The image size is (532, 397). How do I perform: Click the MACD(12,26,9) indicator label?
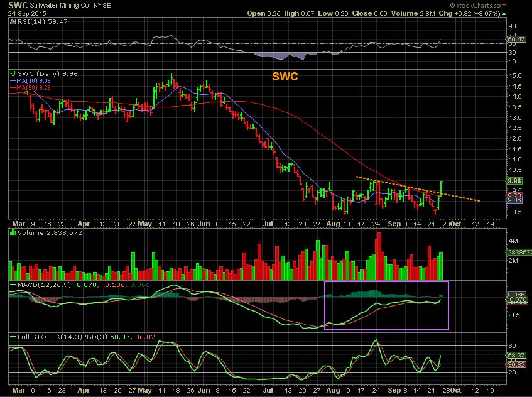[44, 285]
